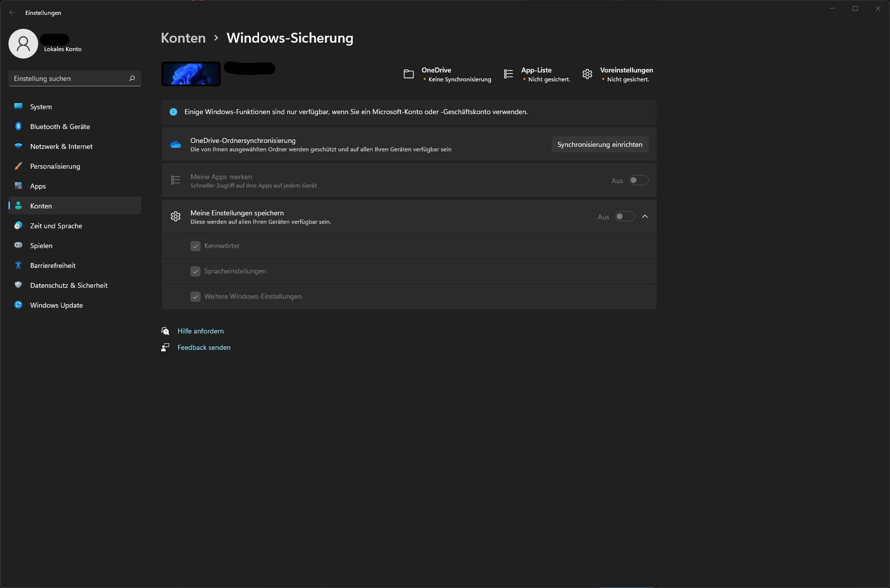Click in the Einstellung suchen search field
Viewport: 890px width, 588px height.
[75, 78]
